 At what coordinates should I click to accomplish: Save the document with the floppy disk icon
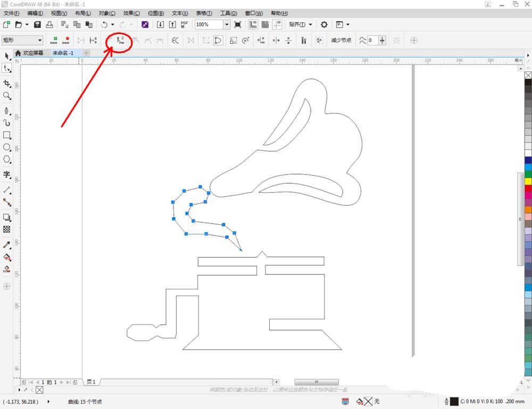pyautogui.click(x=37, y=24)
